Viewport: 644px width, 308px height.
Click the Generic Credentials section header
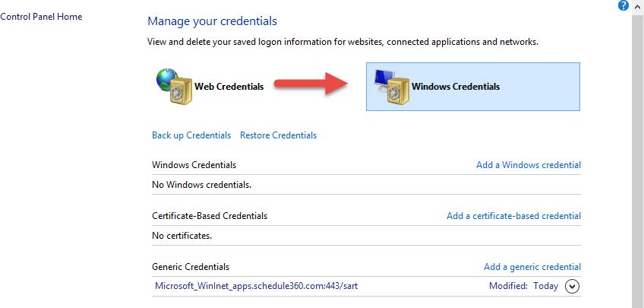click(191, 267)
